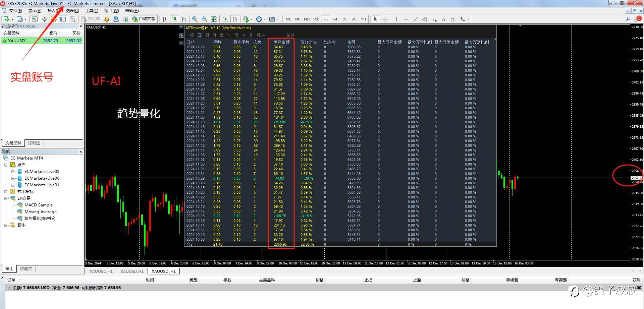Open 文件(F) menu
The image size is (644, 309).
coord(15,11)
